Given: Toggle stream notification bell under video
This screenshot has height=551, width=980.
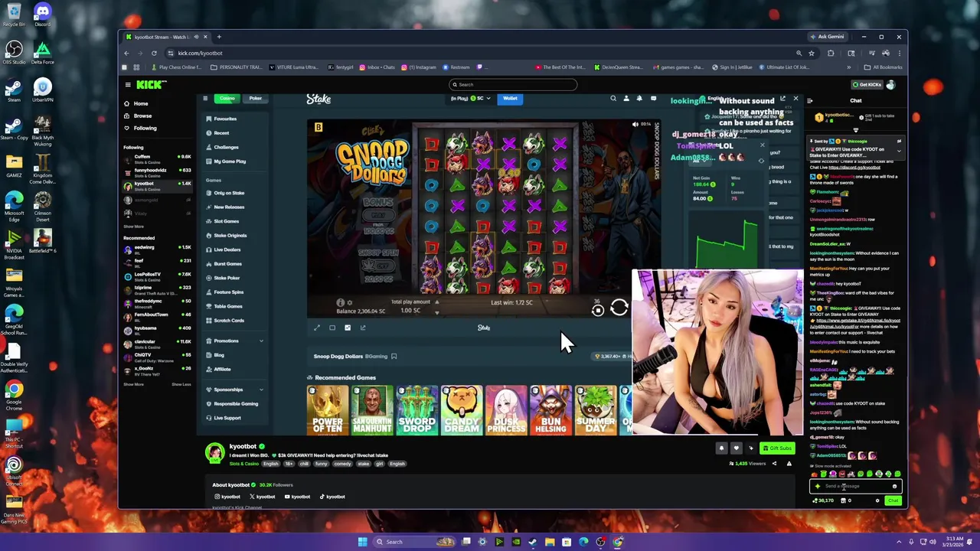Looking at the screenshot, I should point(721,448).
